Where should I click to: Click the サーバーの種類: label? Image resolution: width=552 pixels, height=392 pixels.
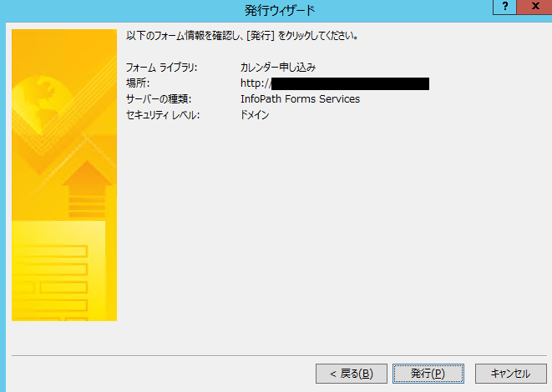point(159,99)
